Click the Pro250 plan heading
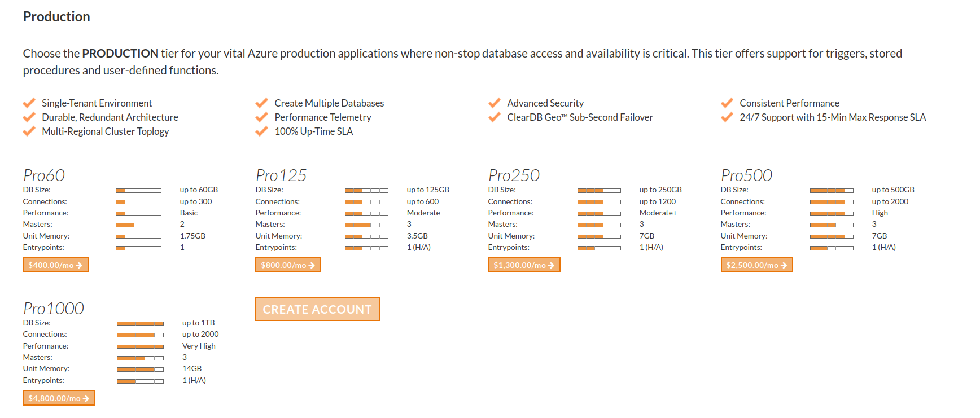Screen dimensions: 980x418 click(x=514, y=175)
